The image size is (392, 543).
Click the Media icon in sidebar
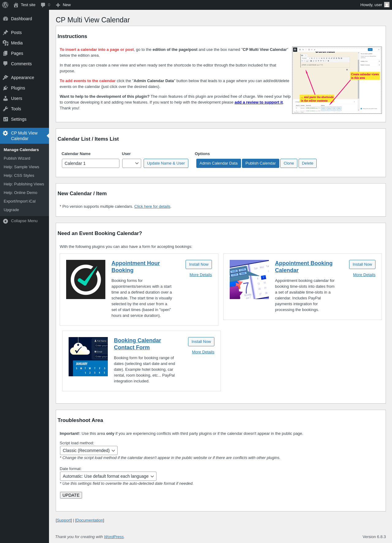click(6, 43)
